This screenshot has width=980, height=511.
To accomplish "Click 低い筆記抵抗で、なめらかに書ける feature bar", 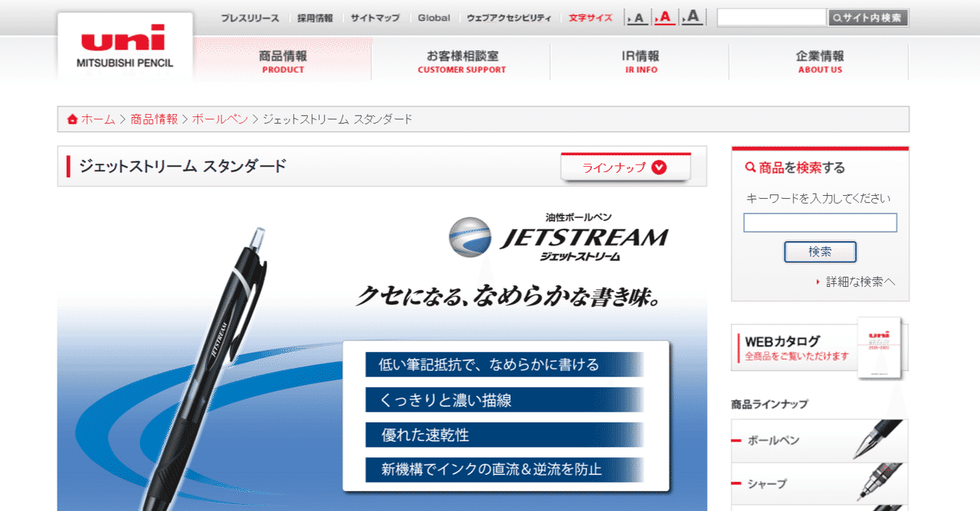I will [x=505, y=364].
